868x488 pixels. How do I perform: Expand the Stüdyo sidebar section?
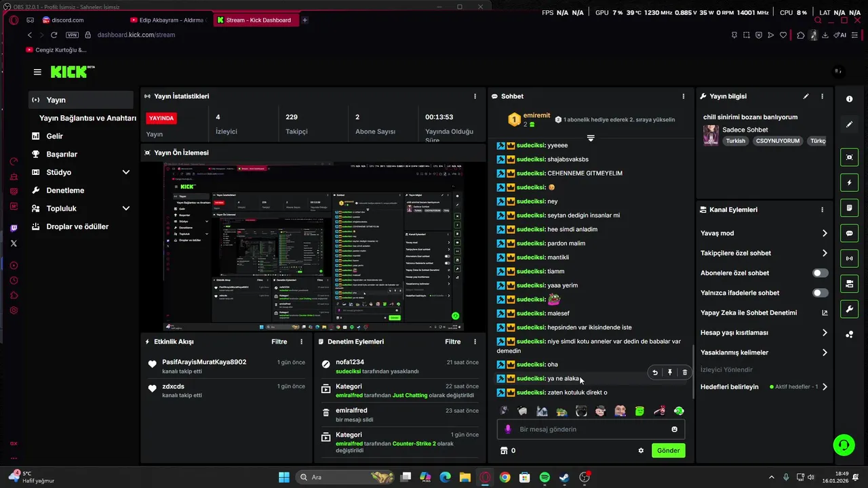click(125, 172)
